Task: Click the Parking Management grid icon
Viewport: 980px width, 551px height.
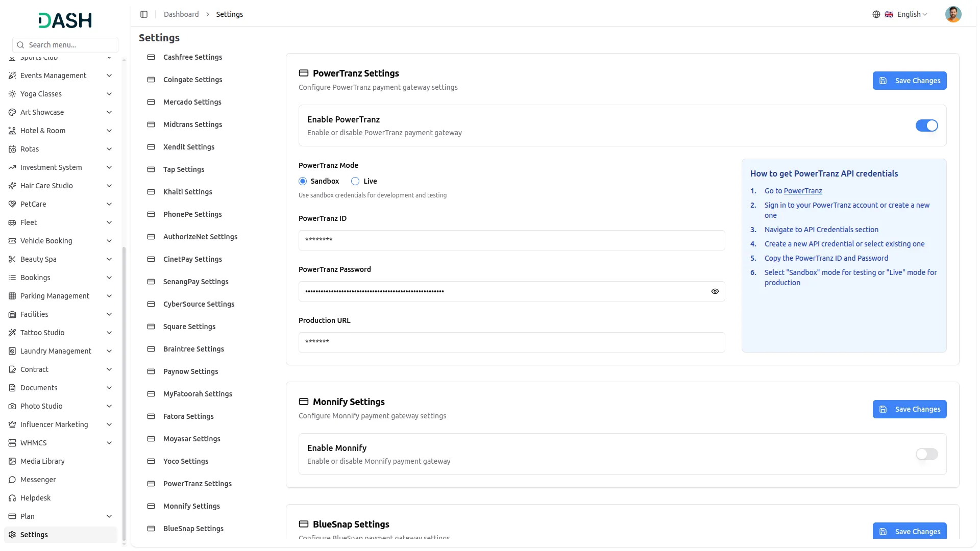Action: 12,296
